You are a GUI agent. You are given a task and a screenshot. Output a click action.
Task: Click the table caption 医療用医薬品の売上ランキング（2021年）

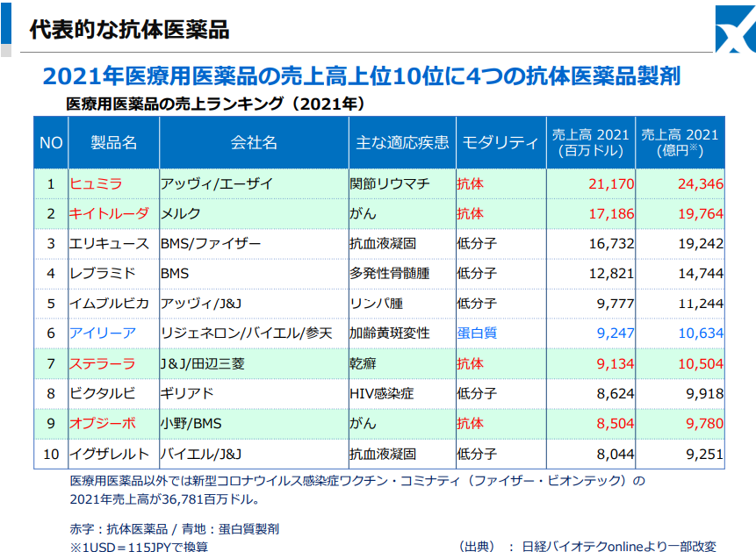tap(215, 104)
